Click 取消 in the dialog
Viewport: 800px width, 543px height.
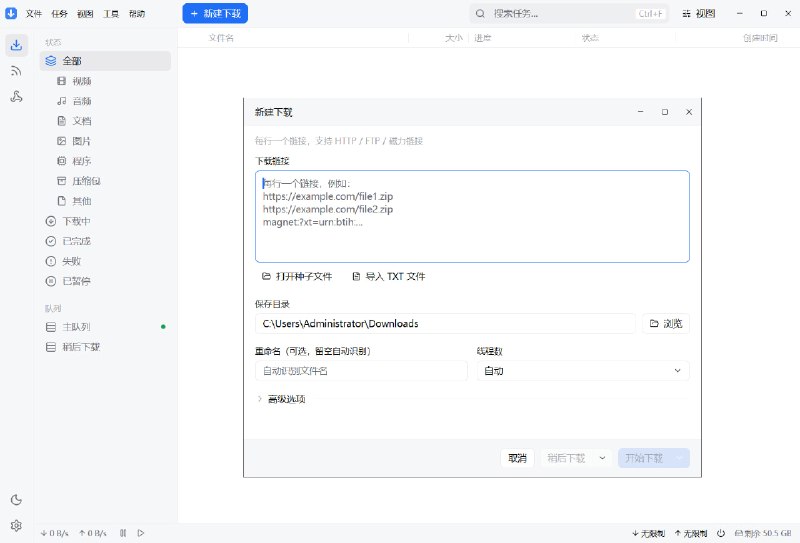pos(517,458)
